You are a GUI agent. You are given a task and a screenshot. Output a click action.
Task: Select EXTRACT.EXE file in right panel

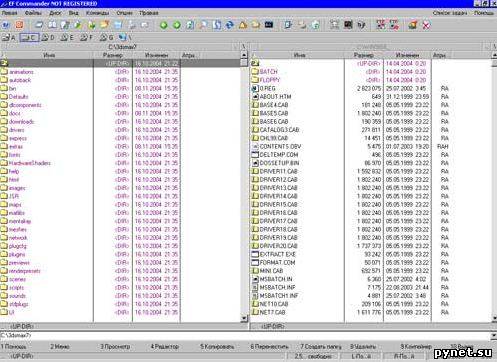click(x=277, y=254)
